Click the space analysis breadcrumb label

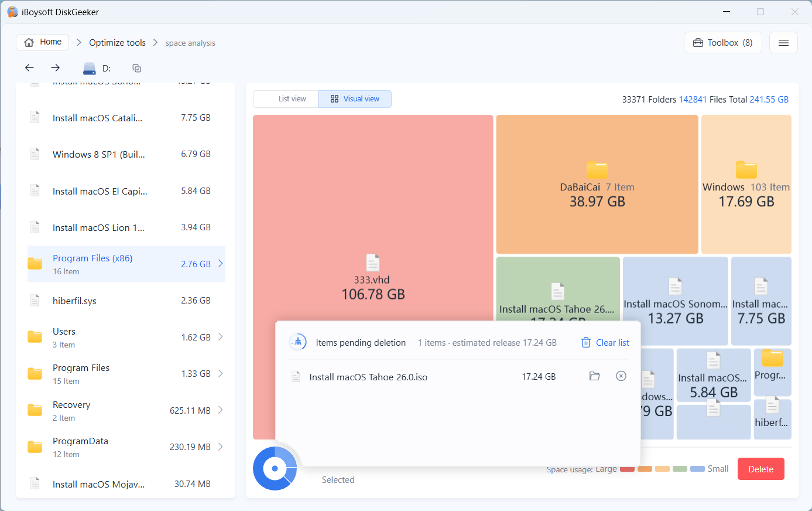190,43
